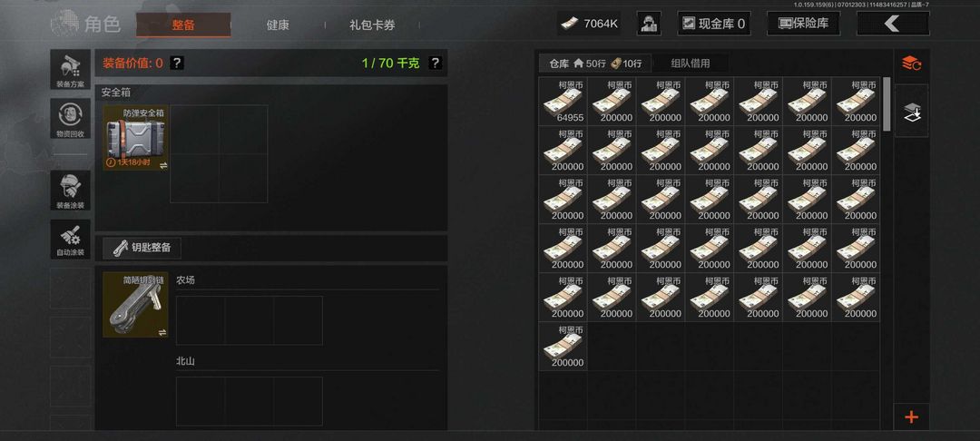
Task: Open the 装备方案 loadout icon
Action: (x=70, y=70)
